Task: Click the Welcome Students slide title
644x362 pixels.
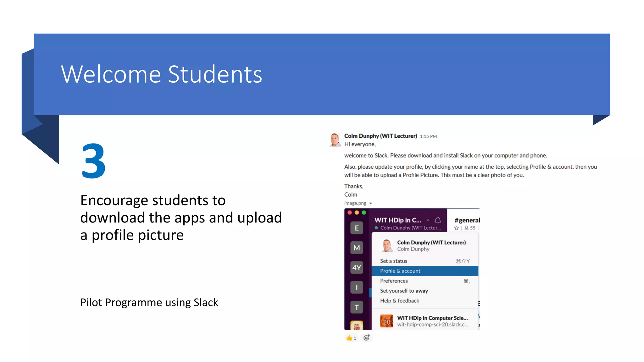Action: (x=162, y=74)
